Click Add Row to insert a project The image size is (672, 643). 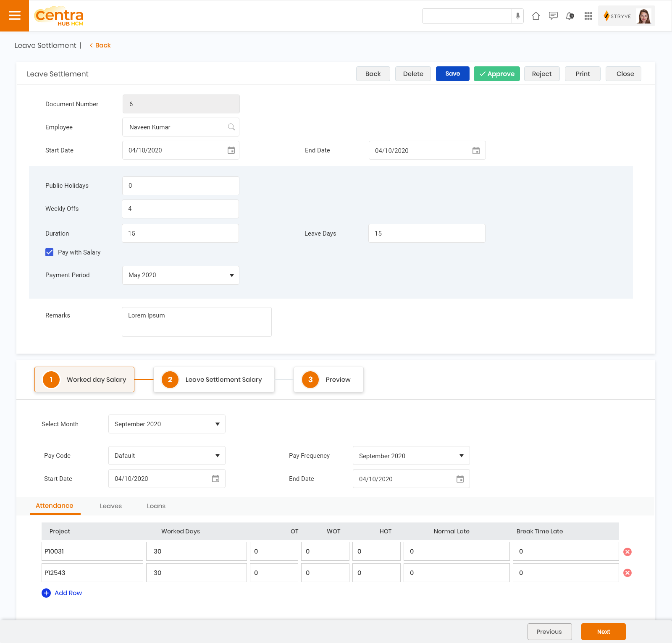62,593
